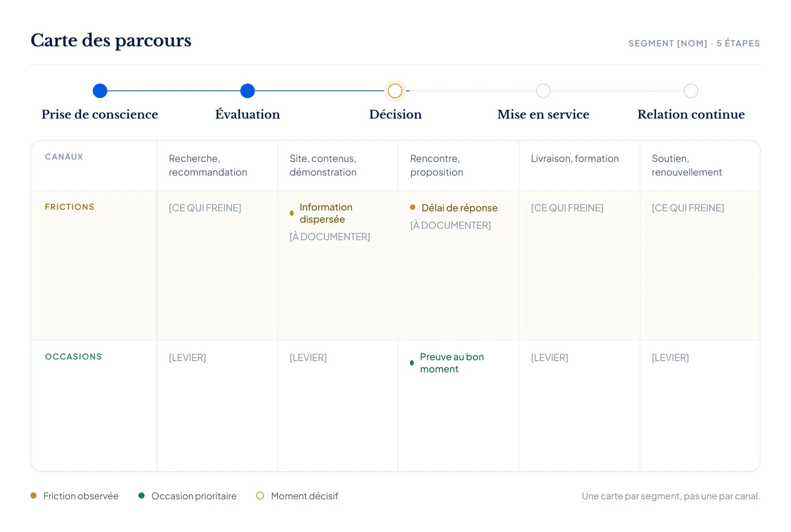Image resolution: width=791 pixels, height=532 pixels.
Task: Click the bullet dot beside 'Délai de réponse'
Action: [413, 207]
